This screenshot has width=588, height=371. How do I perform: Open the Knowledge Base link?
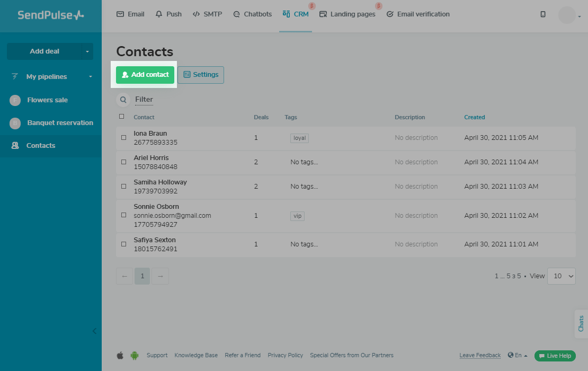[196, 355]
